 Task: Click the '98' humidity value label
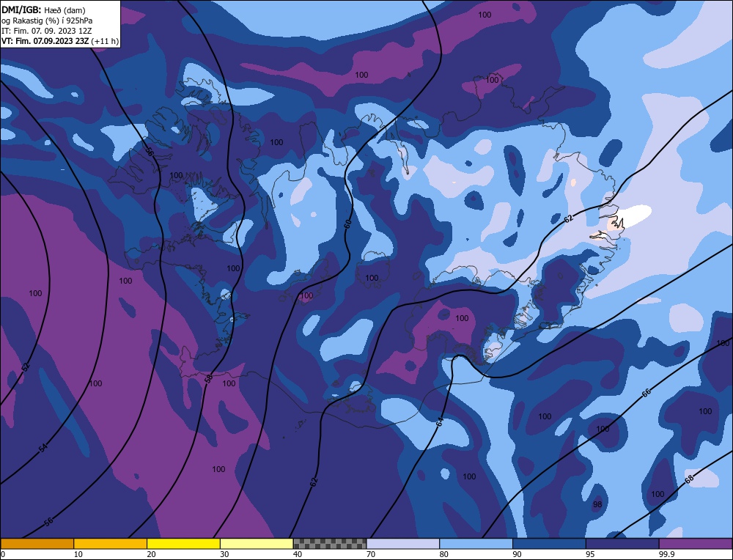pos(597,504)
